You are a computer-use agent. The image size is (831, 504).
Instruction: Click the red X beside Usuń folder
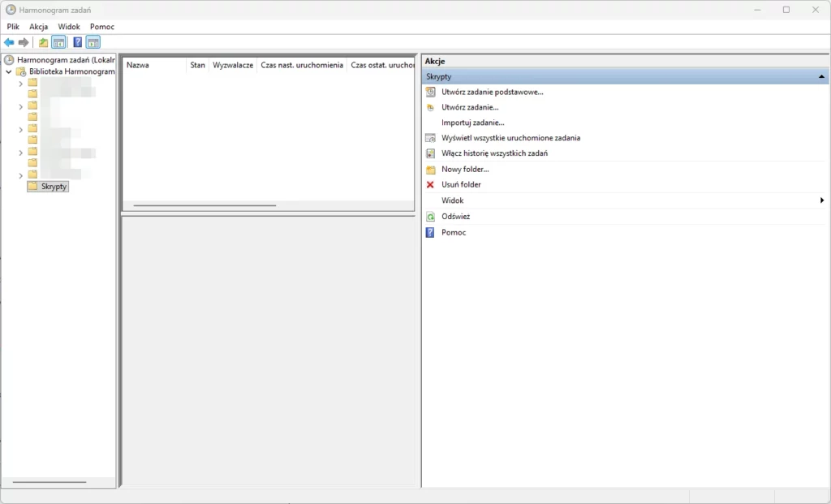[430, 185]
